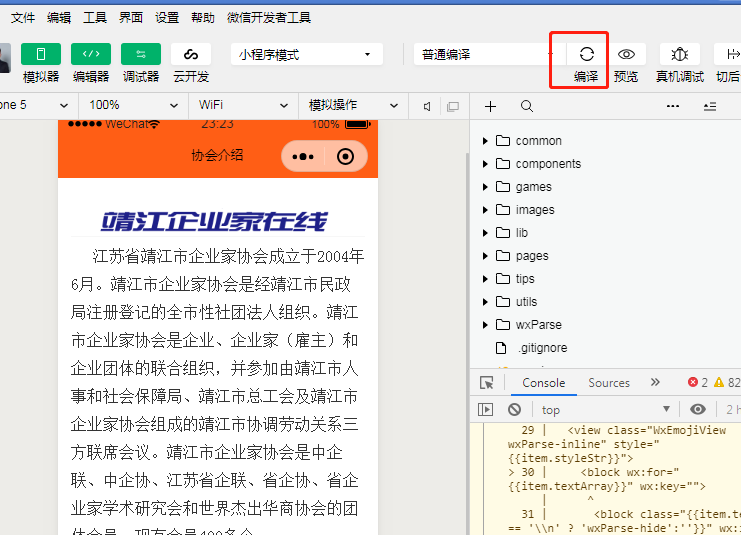Open the 设置 menu

167,18
